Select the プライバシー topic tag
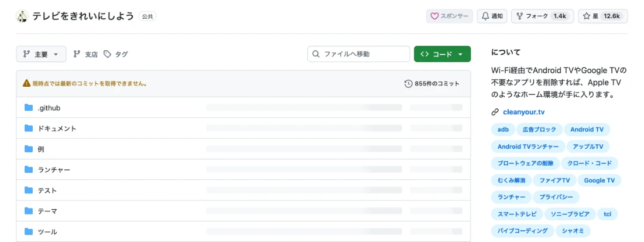The image size is (644, 242). tap(556, 197)
